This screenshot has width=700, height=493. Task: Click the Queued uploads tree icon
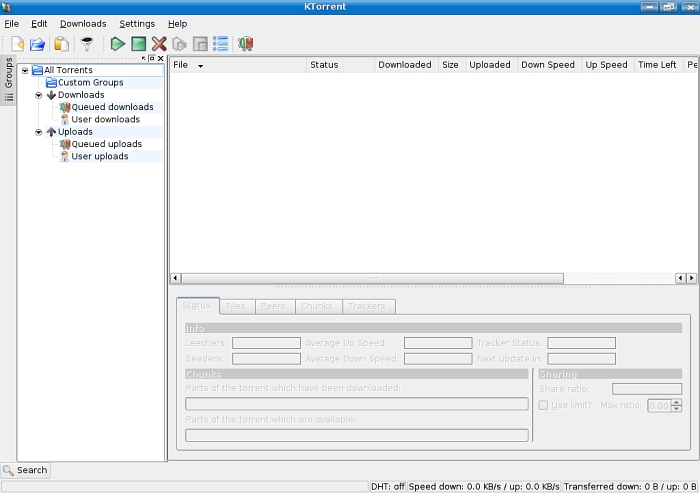[x=65, y=144]
